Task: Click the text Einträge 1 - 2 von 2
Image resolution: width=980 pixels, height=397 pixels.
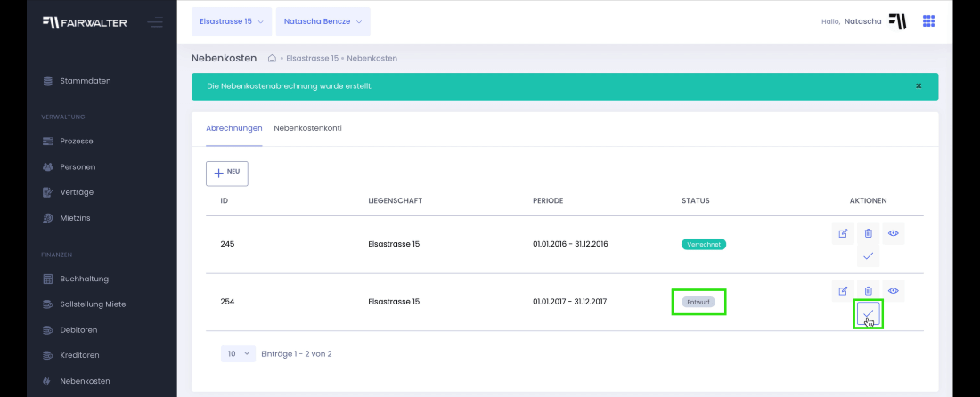Action: pos(297,354)
